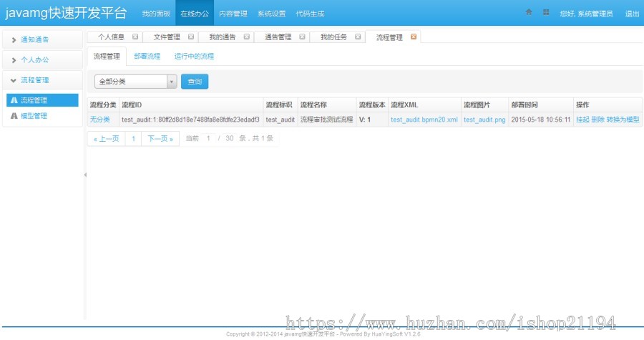Click 转换为模型 in the operations column
The width and height of the screenshot is (644, 340).
coord(623,120)
